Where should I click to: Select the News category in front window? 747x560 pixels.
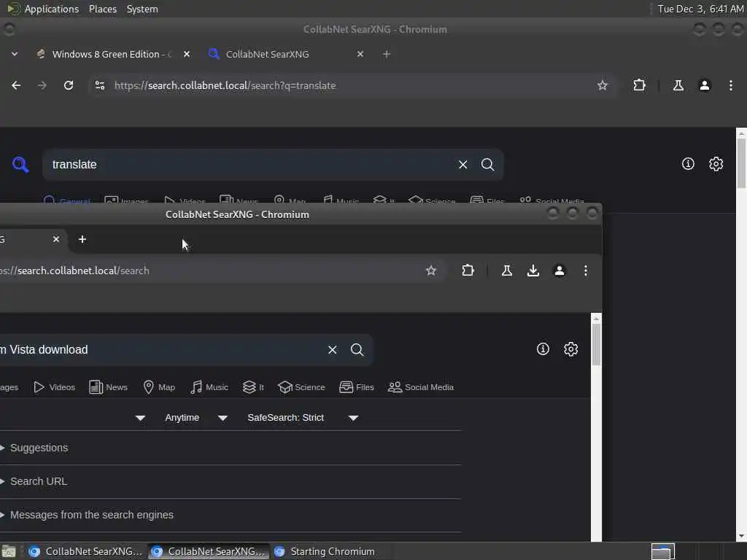pos(108,387)
